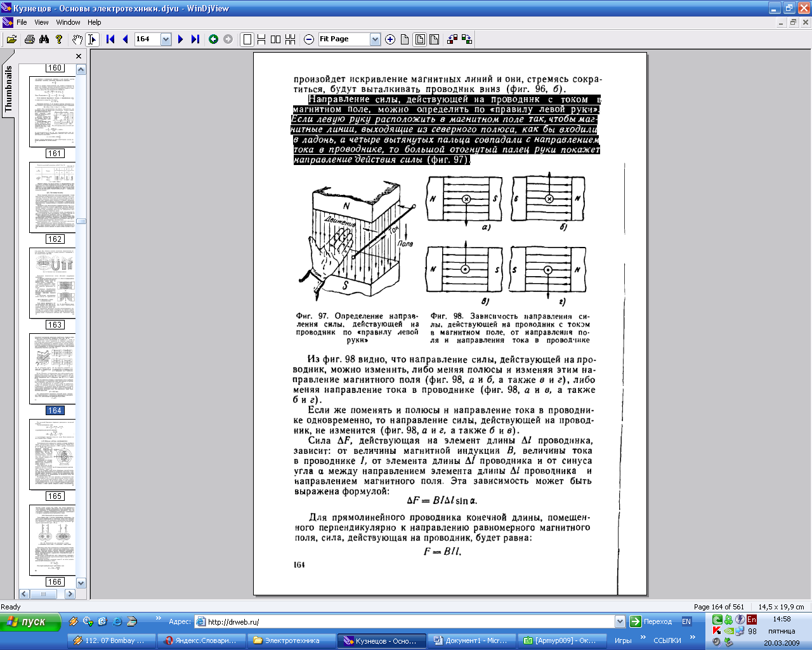
Task: Expand the ССЫЛКИ toolbar chevron
Action: click(x=692, y=637)
